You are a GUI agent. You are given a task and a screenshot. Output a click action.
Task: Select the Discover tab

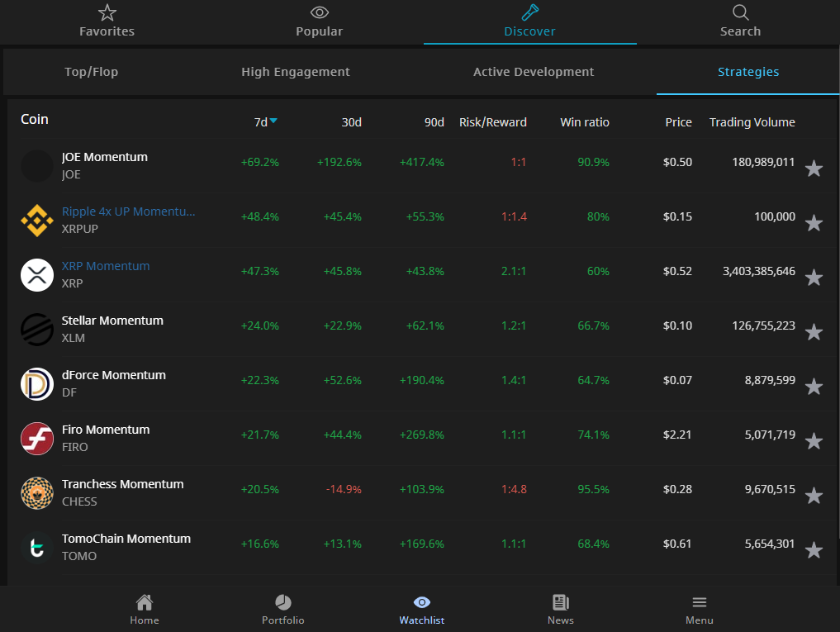pos(529,21)
